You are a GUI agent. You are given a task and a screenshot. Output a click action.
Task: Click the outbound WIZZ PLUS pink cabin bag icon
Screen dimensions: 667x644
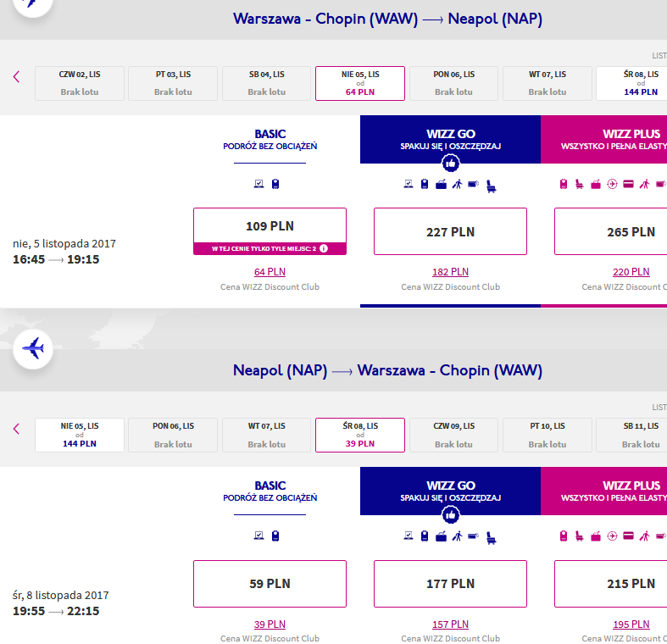click(x=564, y=184)
